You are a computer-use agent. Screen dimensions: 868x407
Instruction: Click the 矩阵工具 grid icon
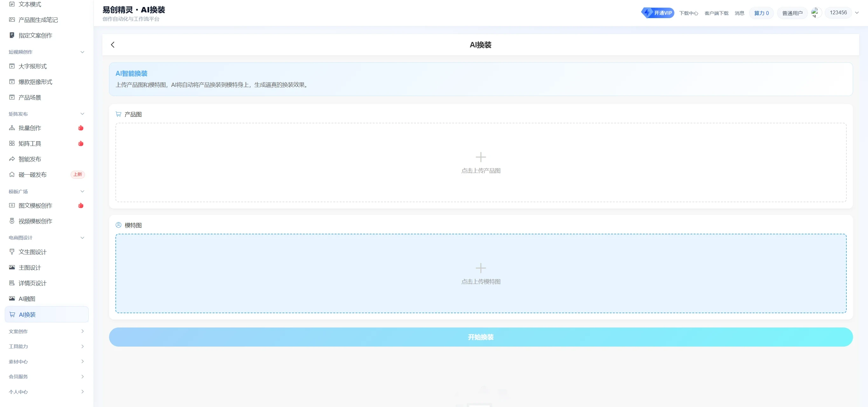pos(12,143)
